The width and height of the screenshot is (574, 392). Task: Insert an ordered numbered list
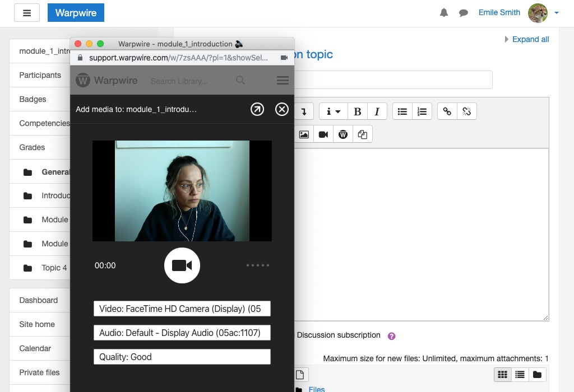[422, 111]
